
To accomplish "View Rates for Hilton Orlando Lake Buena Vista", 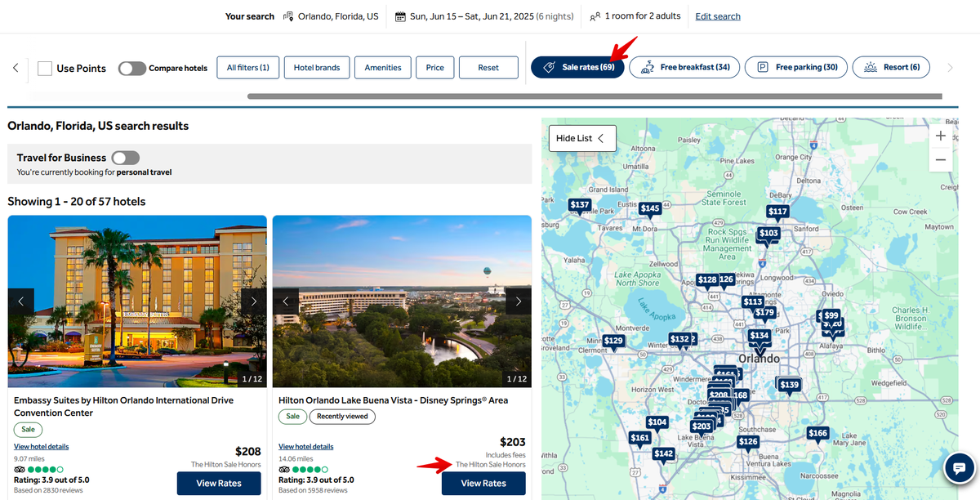I will coord(483,484).
